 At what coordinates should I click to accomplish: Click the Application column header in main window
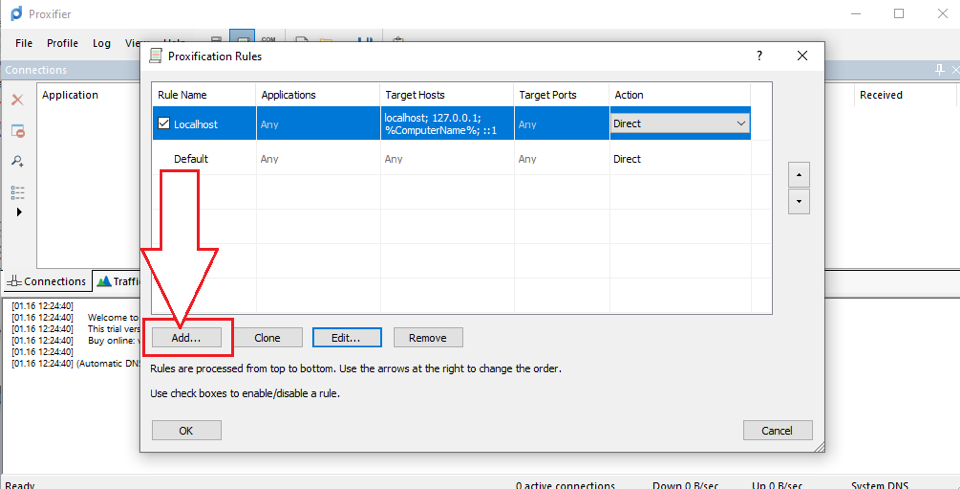70,95
